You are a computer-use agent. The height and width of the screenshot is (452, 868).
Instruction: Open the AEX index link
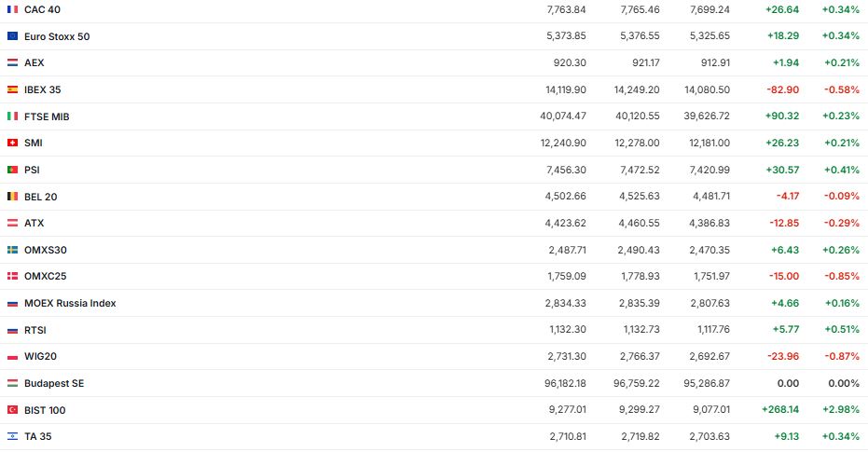click(x=34, y=62)
